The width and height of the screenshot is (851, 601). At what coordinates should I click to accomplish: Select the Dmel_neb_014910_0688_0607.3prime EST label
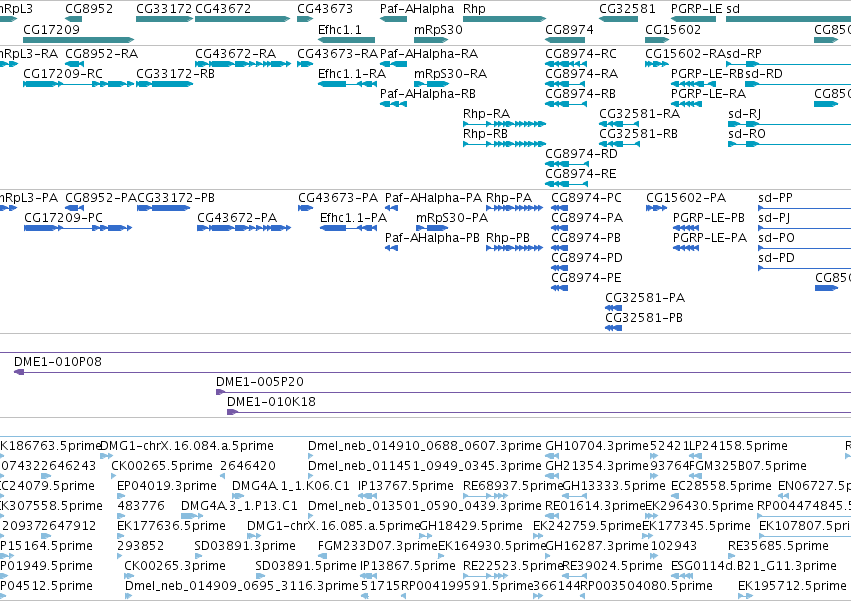425,446
